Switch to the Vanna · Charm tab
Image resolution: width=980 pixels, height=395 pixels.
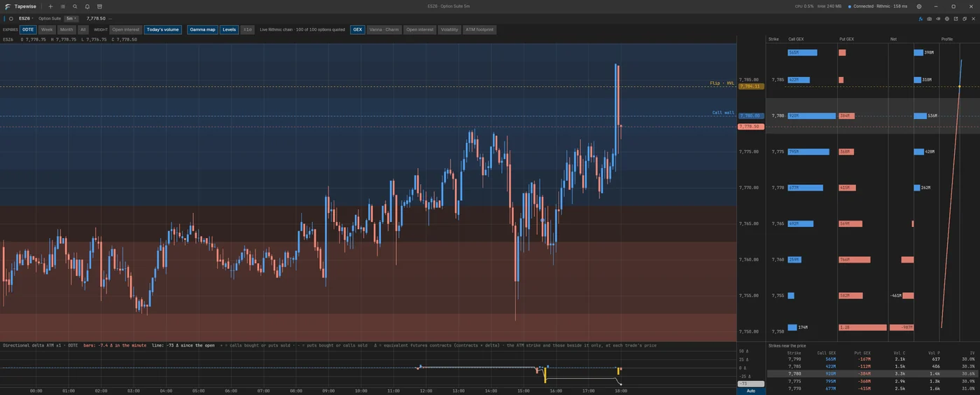pos(385,30)
